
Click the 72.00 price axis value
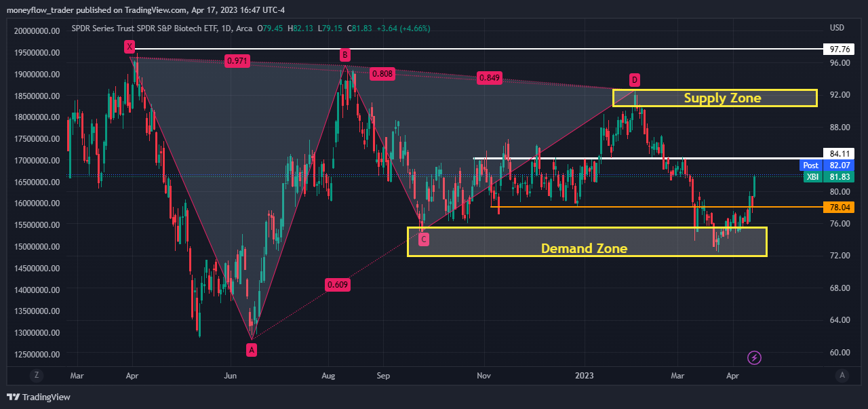pos(840,256)
